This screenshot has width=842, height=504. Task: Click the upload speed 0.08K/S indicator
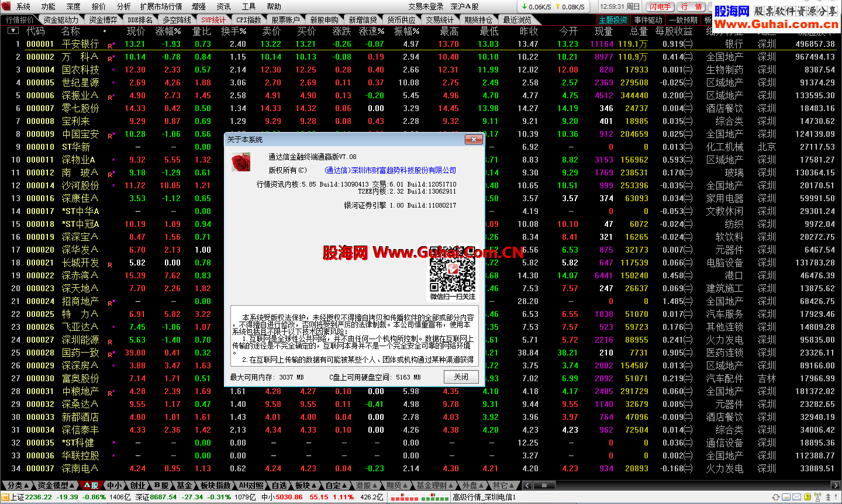coord(570,7)
